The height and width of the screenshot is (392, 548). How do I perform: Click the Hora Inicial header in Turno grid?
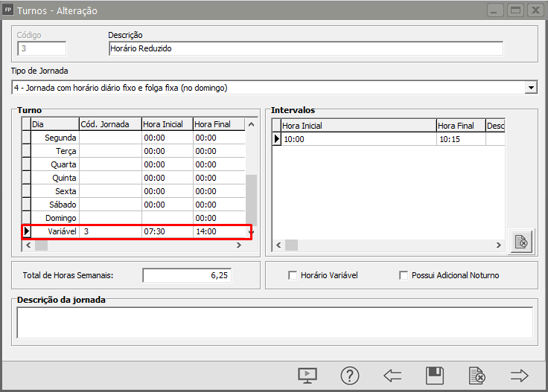coord(167,124)
